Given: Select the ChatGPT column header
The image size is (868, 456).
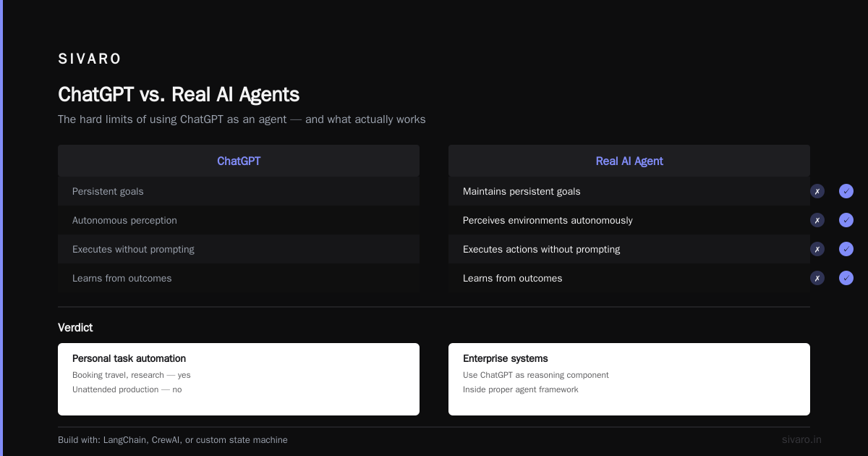Looking at the screenshot, I should pyautogui.click(x=239, y=161).
